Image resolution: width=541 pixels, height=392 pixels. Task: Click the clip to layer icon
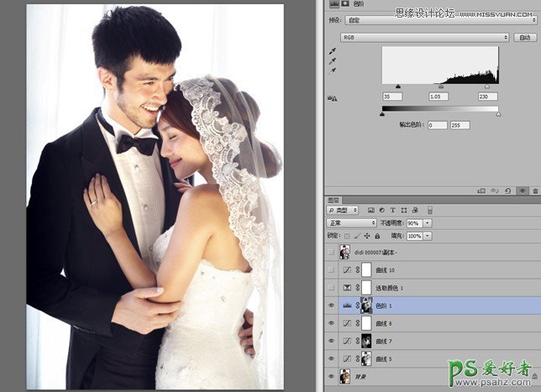click(483, 191)
